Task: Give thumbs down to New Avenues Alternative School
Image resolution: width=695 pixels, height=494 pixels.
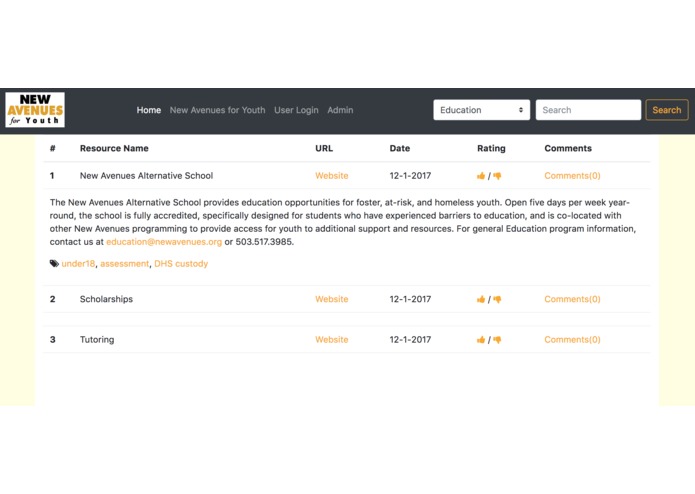Action: coord(497,176)
